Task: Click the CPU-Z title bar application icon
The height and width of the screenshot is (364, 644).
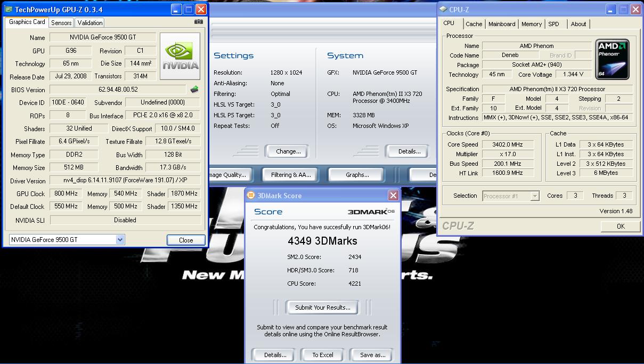Action: 443,9
